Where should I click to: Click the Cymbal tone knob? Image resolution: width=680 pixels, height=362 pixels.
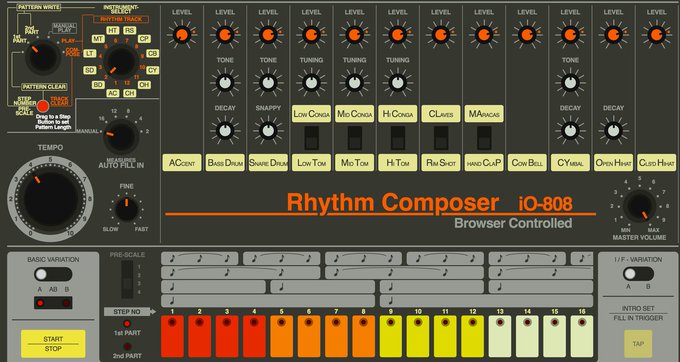coord(570,82)
